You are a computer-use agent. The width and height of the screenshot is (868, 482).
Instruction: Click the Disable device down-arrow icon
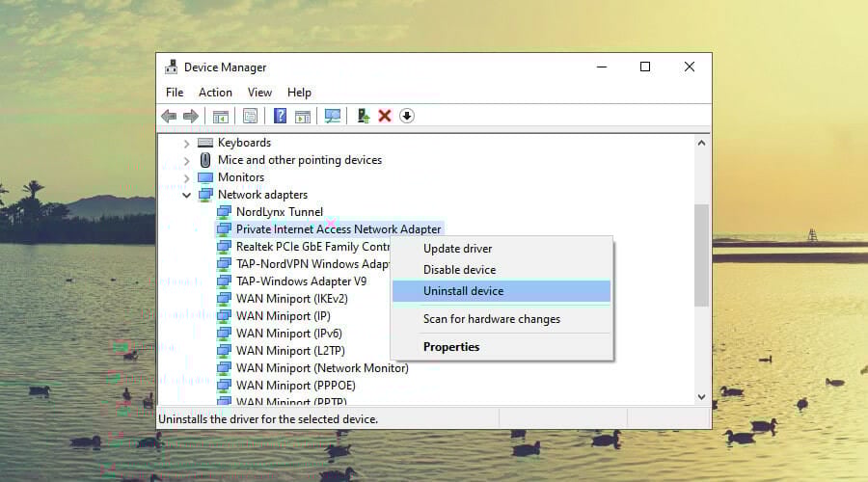click(x=407, y=116)
